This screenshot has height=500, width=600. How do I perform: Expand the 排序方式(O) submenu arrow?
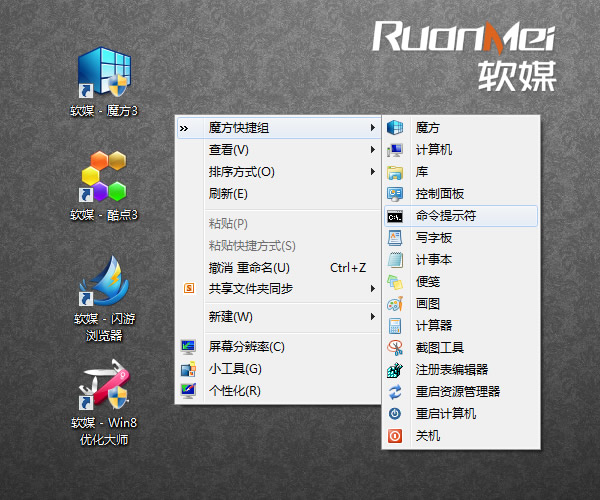pos(373,171)
